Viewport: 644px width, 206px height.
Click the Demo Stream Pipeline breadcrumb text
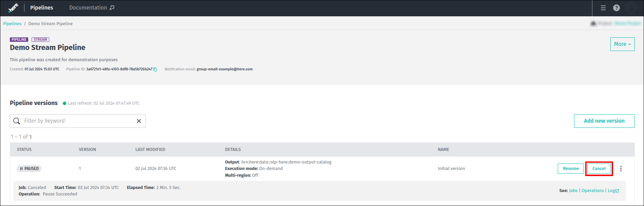tap(51, 23)
